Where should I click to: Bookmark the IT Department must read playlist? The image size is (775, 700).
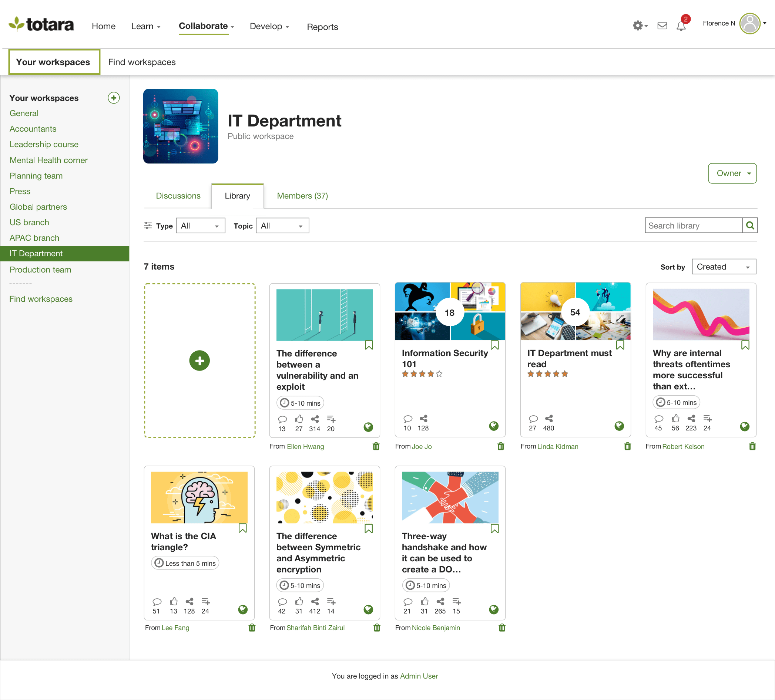tap(620, 345)
